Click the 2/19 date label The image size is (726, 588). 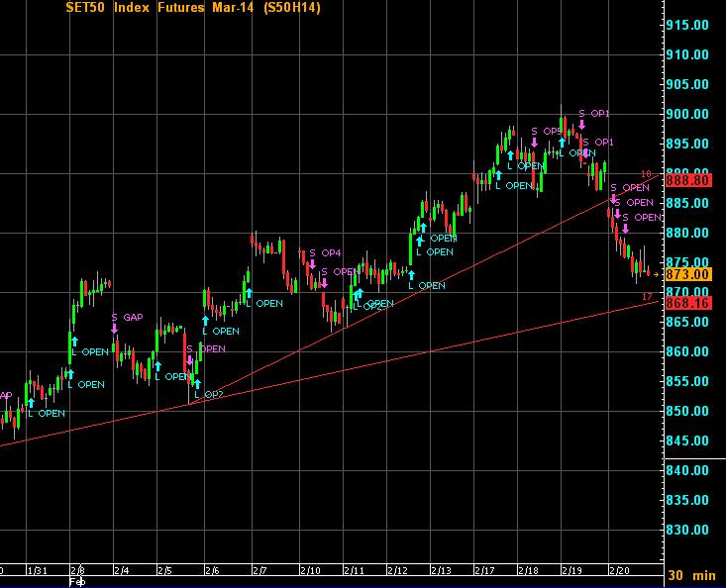571,570
